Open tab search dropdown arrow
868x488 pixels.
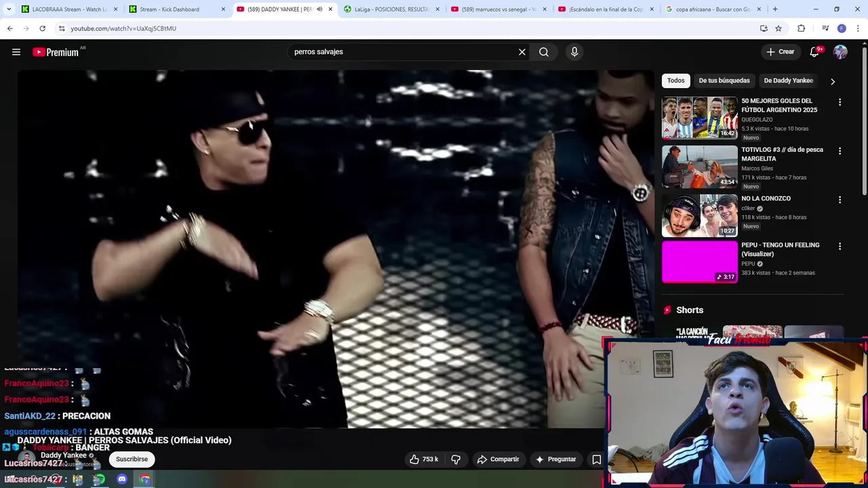(x=9, y=9)
